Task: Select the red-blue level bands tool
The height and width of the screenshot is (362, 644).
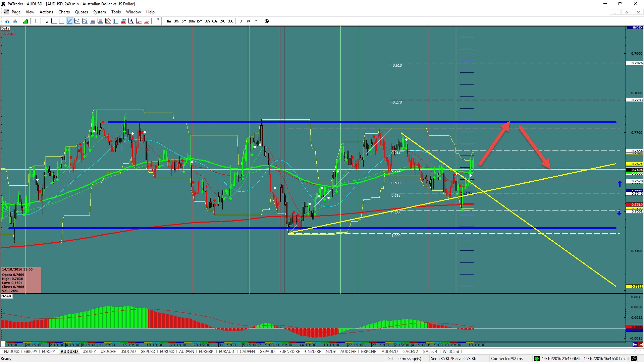Action: 123,21
